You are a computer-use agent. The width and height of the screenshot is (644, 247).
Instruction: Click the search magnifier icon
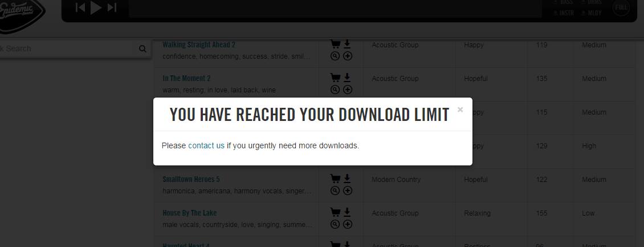pyautogui.click(x=142, y=48)
